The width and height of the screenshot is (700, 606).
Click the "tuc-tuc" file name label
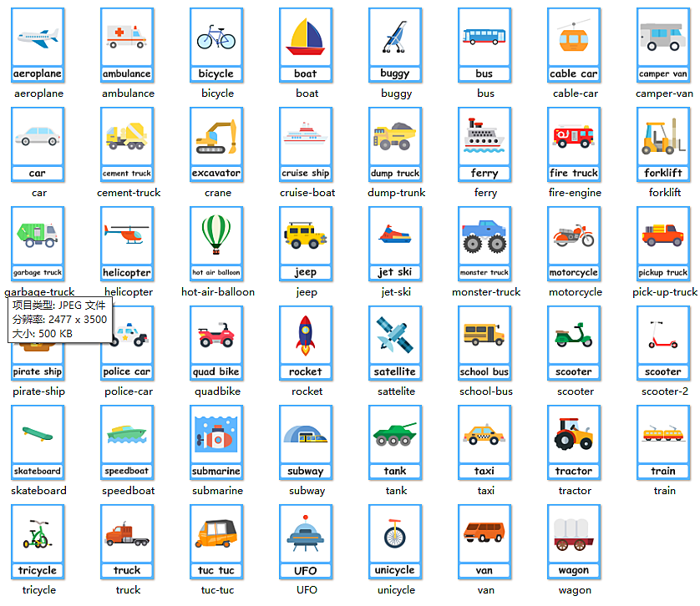[217, 590]
